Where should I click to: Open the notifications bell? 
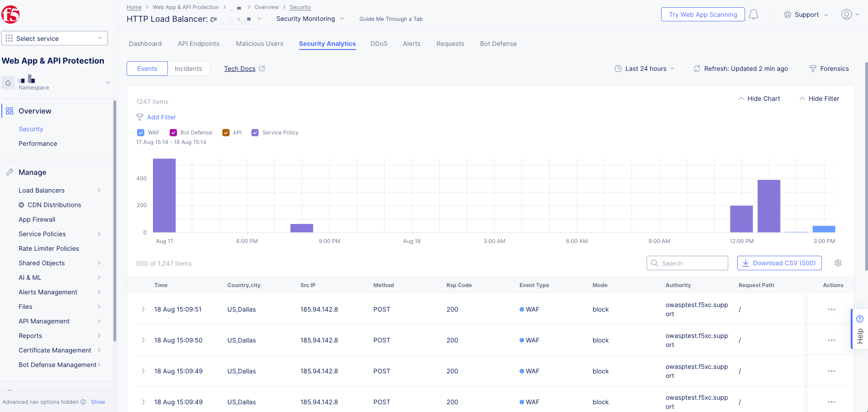pyautogui.click(x=754, y=15)
